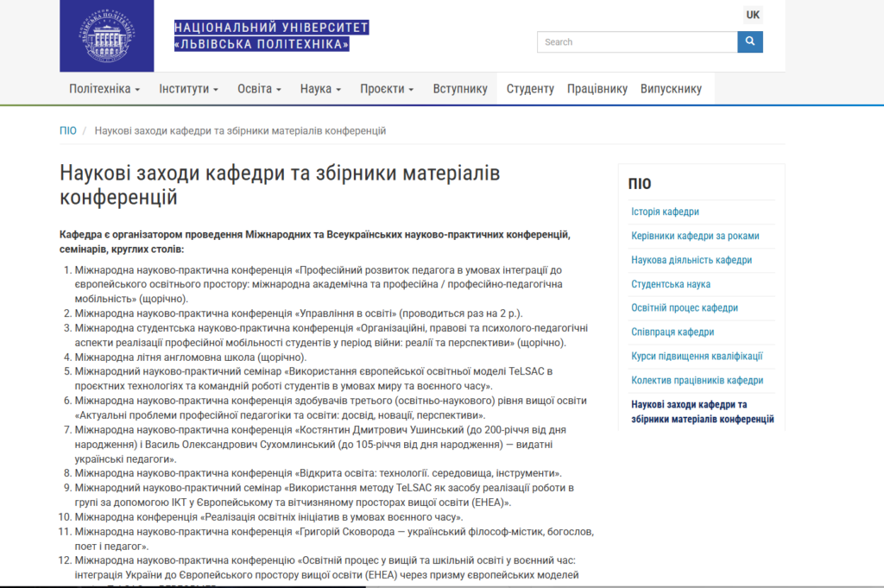884x588 pixels.
Task: Open the Вступнику menu item
Action: click(x=460, y=89)
